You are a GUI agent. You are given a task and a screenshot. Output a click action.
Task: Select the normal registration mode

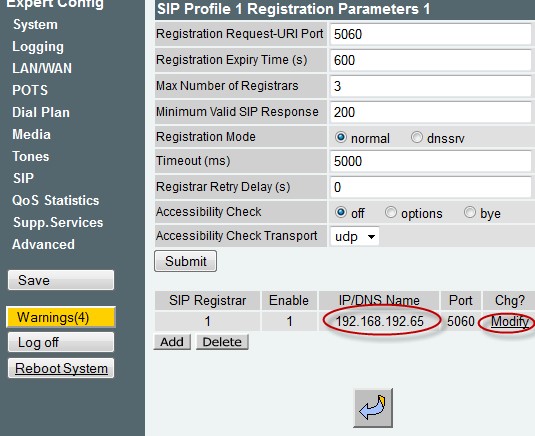341,137
